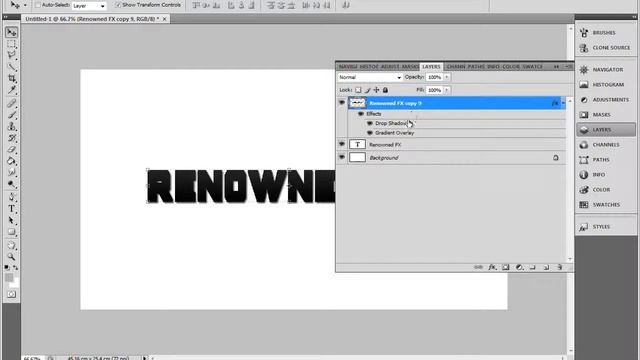Open the Adjustments panel button
The height and width of the screenshot is (360, 640).
click(606, 100)
